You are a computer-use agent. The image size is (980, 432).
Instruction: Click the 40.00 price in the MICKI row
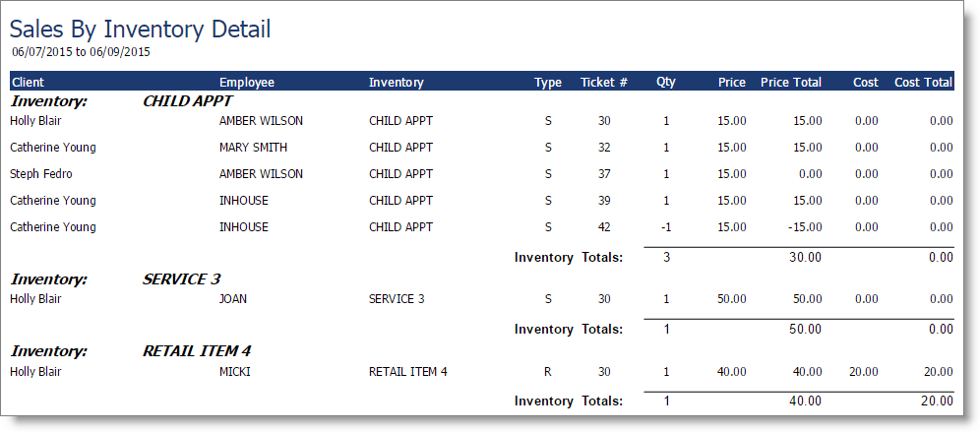click(732, 371)
